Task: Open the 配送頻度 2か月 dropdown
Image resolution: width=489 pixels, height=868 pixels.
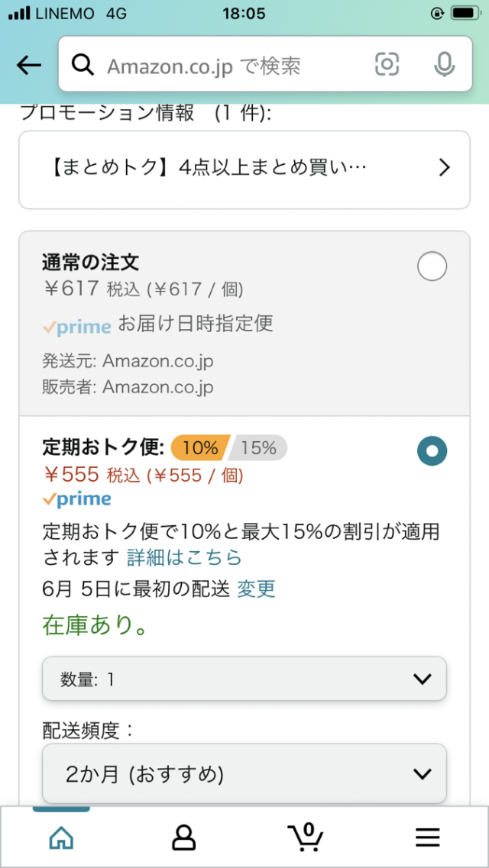Action: 244,774
